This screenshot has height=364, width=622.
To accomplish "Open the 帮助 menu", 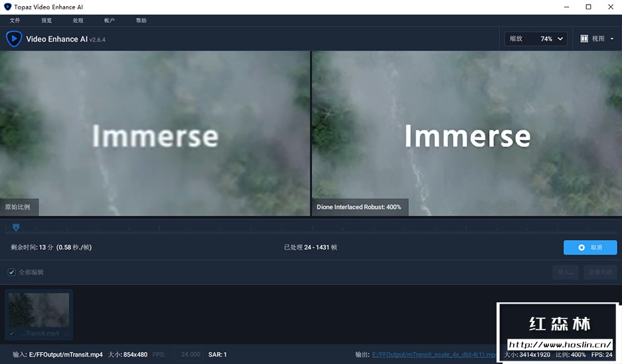I will 141,20.
